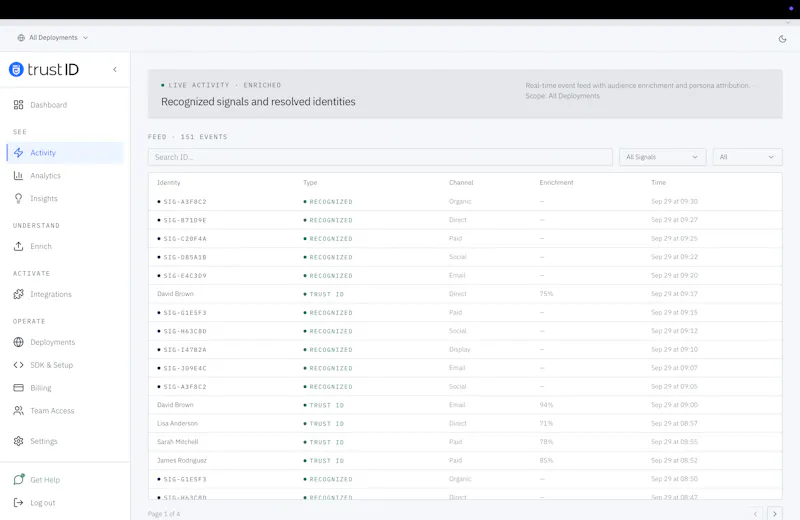The image size is (800, 520).
Task: Click the Insights lightbulb icon
Action: coord(18,199)
